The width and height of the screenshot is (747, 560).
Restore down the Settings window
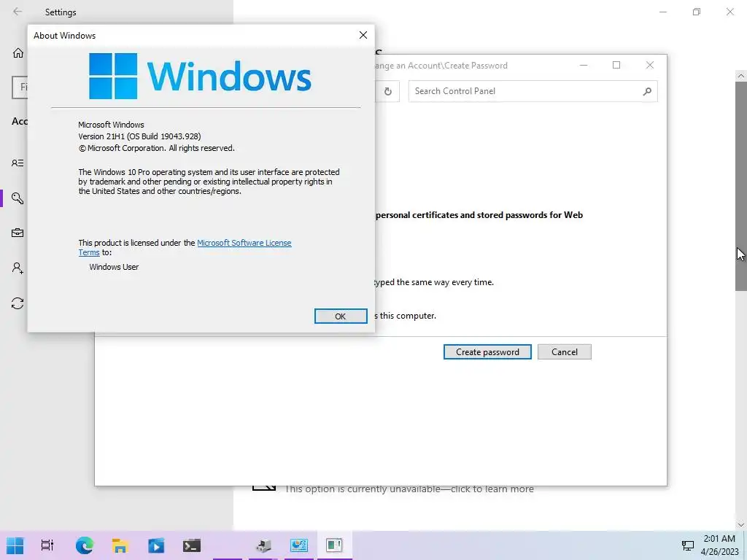point(697,12)
